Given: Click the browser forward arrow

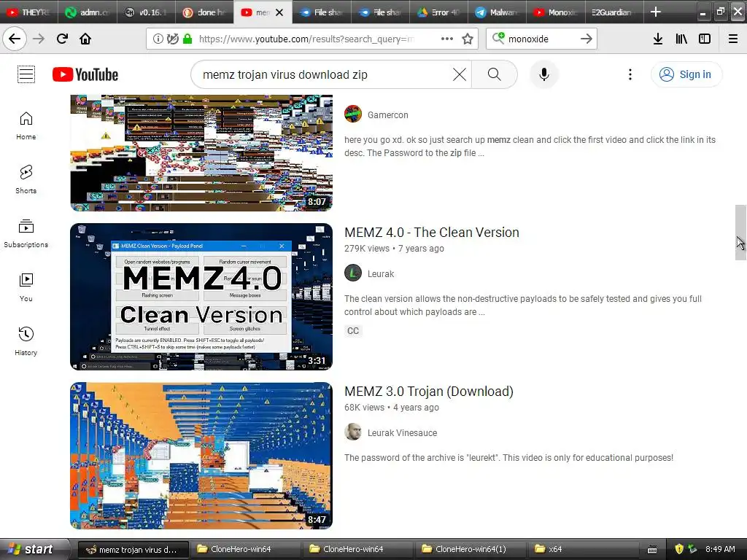Looking at the screenshot, I should tap(39, 39).
